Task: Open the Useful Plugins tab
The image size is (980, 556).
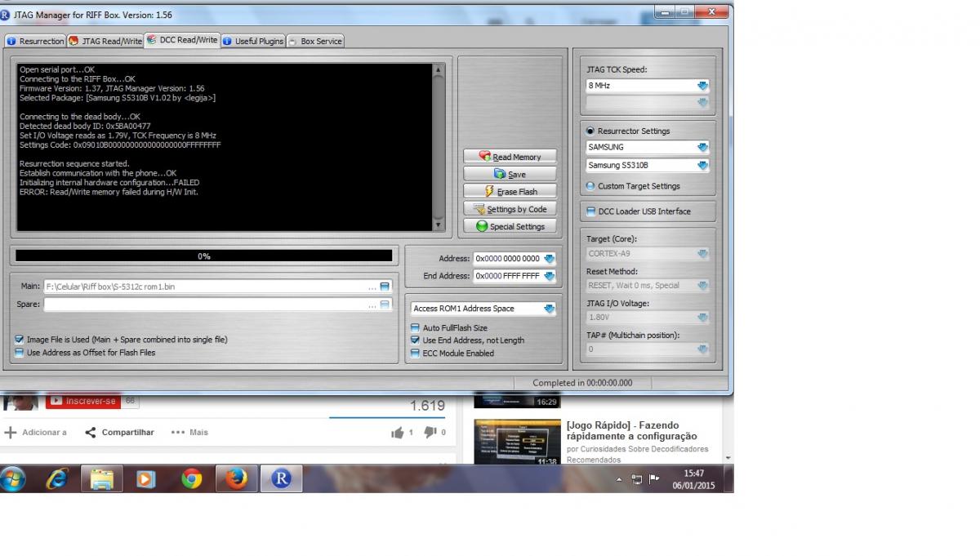Action: (x=253, y=41)
